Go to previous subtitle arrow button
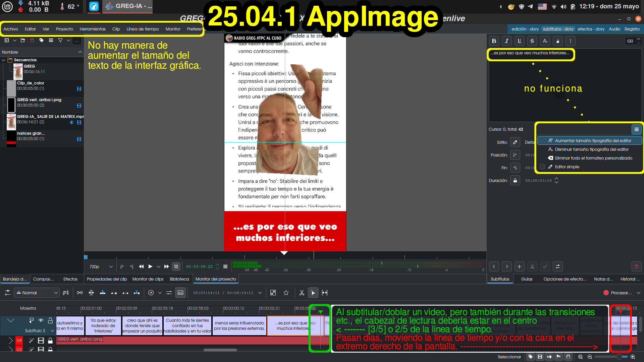The height and width of the screenshot is (362, 644). 494,266
